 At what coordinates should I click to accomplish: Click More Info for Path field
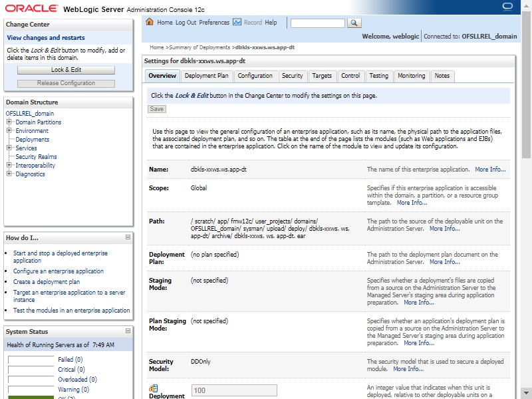click(445, 228)
